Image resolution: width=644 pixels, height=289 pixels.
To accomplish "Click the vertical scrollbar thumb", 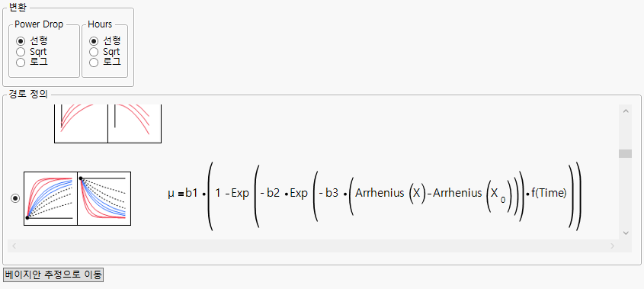I will pyautogui.click(x=626, y=153).
